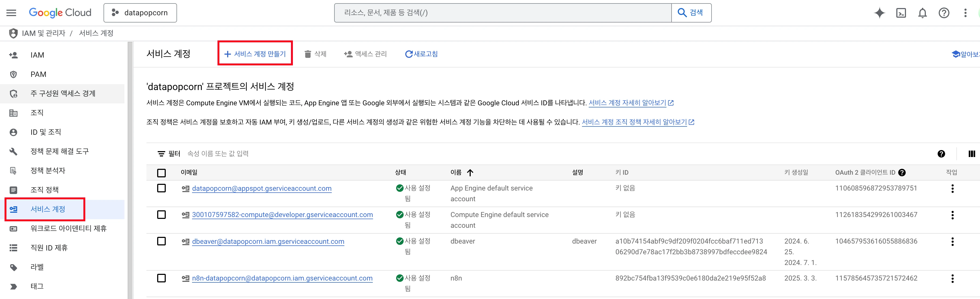Activate Cloud Shell terminal icon
This screenshot has width=980, height=299.
pos(901,13)
